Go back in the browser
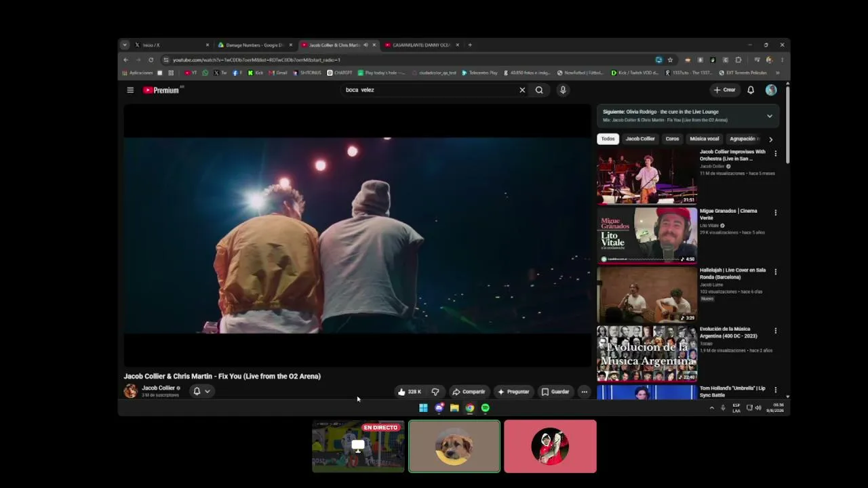The image size is (868, 488). 125,60
